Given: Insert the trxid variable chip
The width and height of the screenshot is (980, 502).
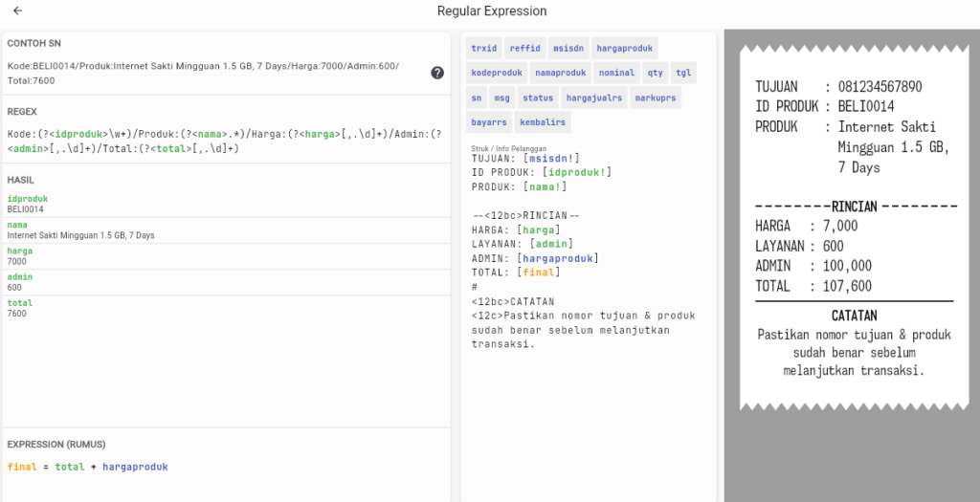Looking at the screenshot, I should (484, 48).
